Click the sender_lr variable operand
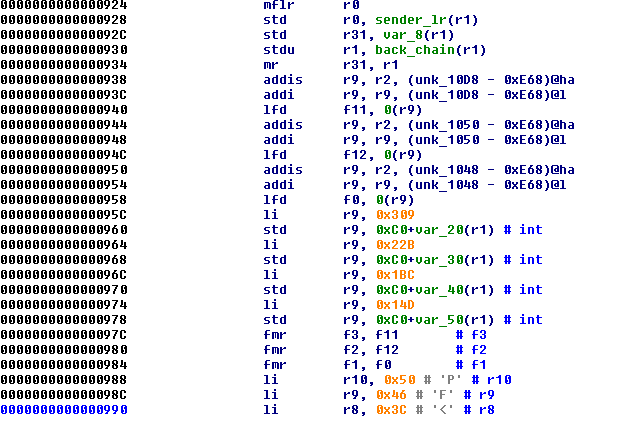Image resolution: width=621 pixels, height=428 pixels. tap(411, 20)
